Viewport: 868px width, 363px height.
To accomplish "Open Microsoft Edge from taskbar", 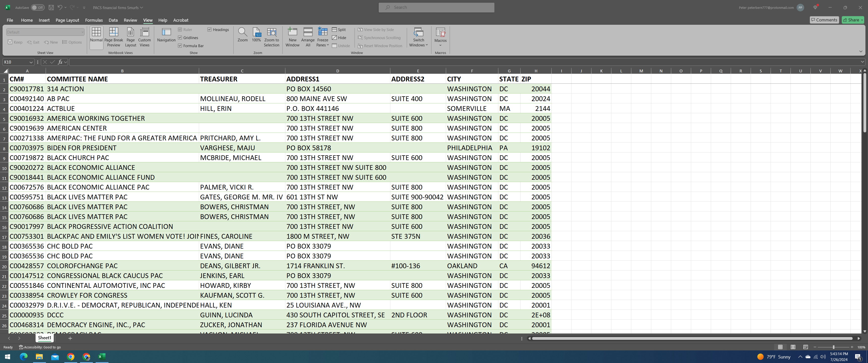I will coord(23,357).
